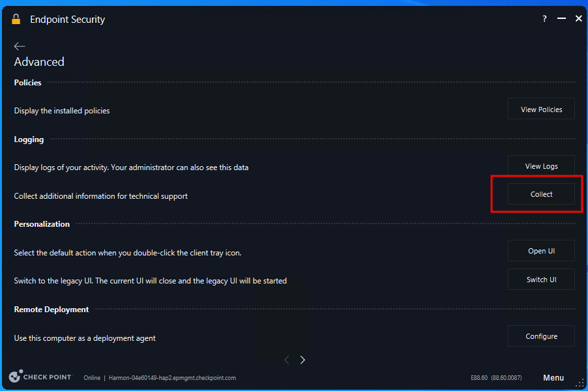The height and width of the screenshot is (391, 588).
Task: Click Configure for deployment agent
Action: coord(541,336)
